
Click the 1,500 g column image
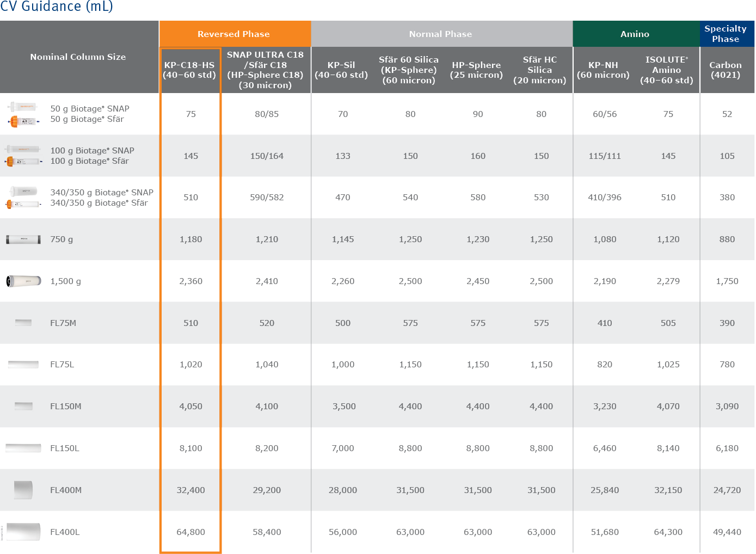pyautogui.click(x=23, y=281)
